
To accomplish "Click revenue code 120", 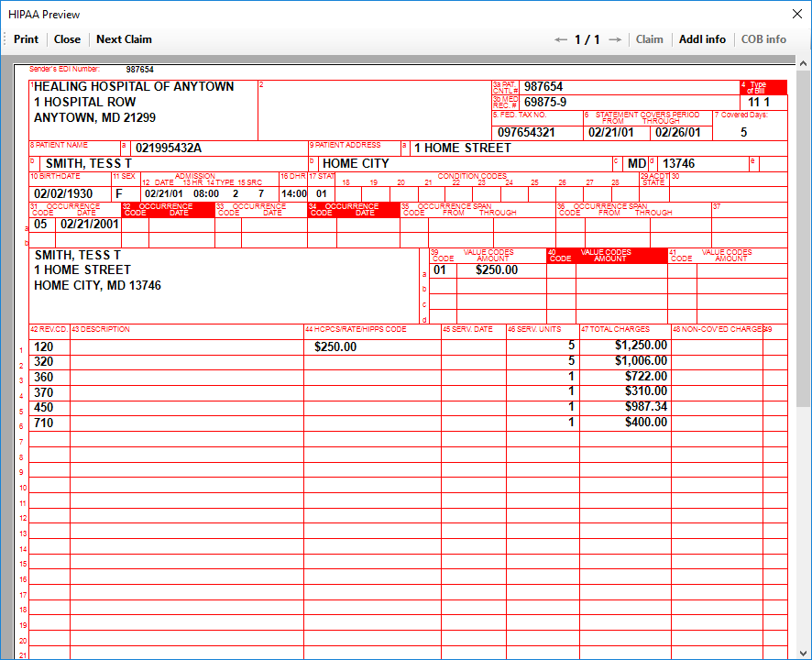I will point(43,347).
